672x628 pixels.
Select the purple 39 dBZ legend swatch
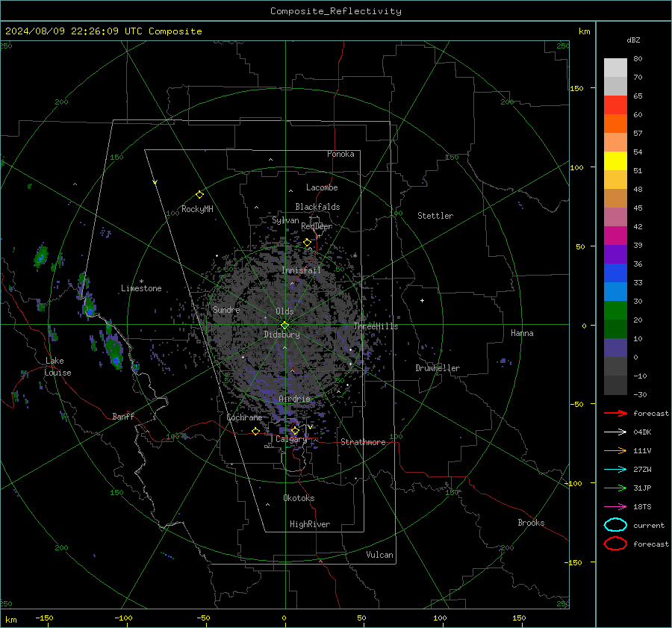point(615,254)
